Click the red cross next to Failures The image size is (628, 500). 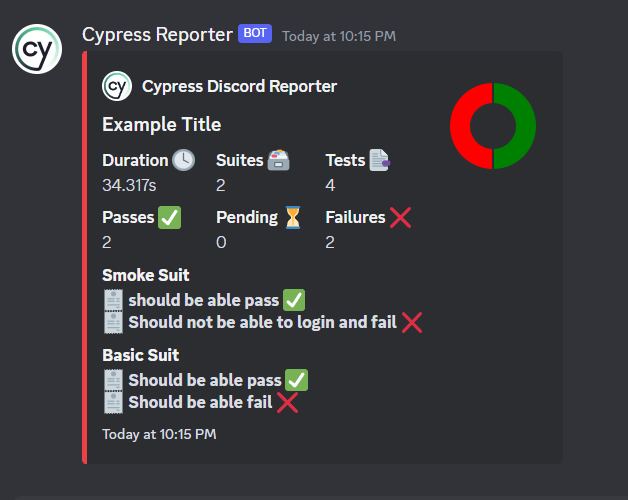[401, 218]
